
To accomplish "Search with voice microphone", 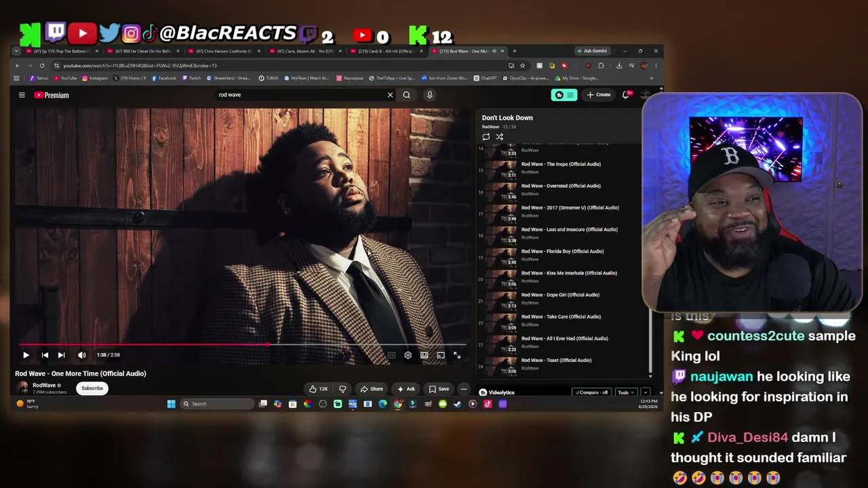I will pyautogui.click(x=429, y=95).
